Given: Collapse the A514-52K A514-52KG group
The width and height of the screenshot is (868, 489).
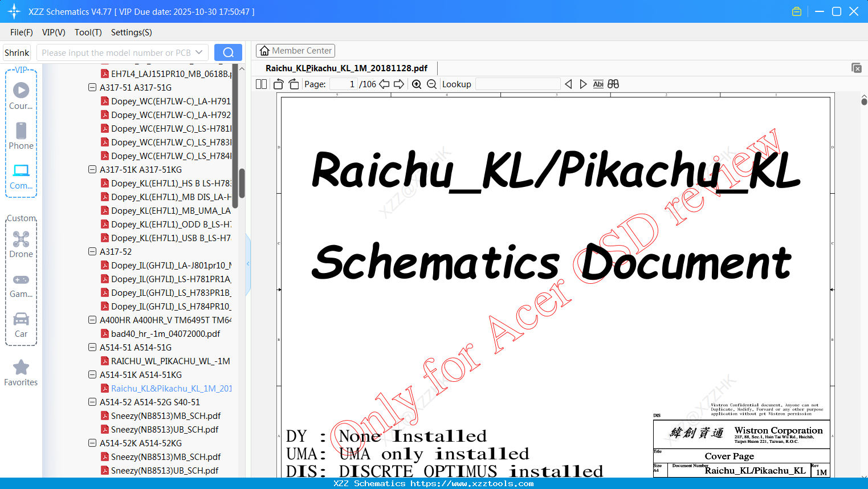Looking at the screenshot, I should click(92, 443).
